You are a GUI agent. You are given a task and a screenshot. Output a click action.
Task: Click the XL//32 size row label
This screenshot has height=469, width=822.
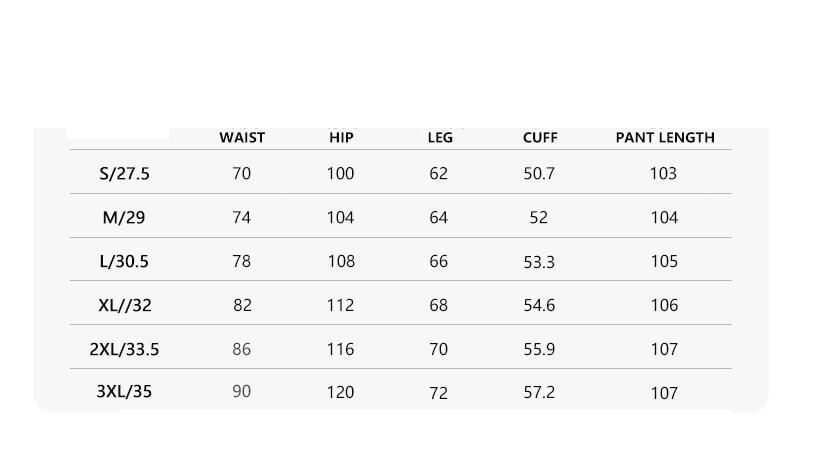coord(125,305)
